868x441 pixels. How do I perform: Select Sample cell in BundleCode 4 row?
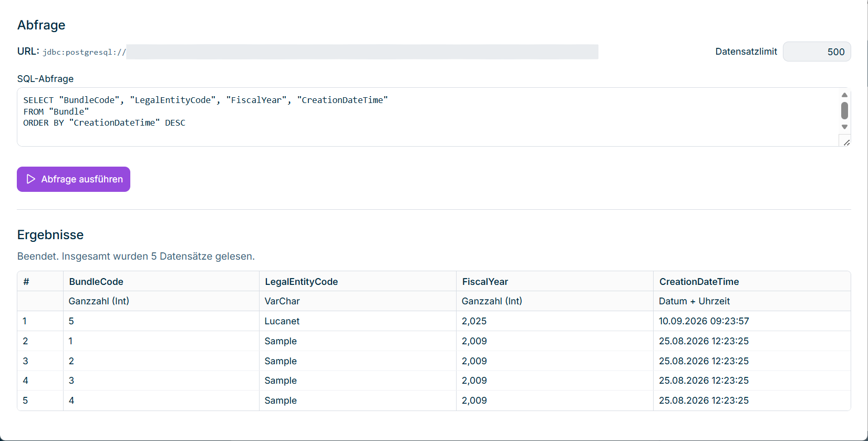coord(358,401)
